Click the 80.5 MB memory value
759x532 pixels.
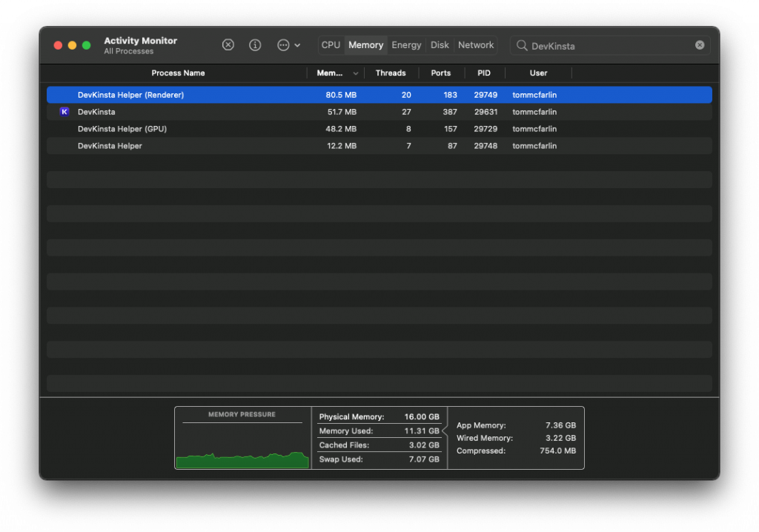pyautogui.click(x=341, y=95)
